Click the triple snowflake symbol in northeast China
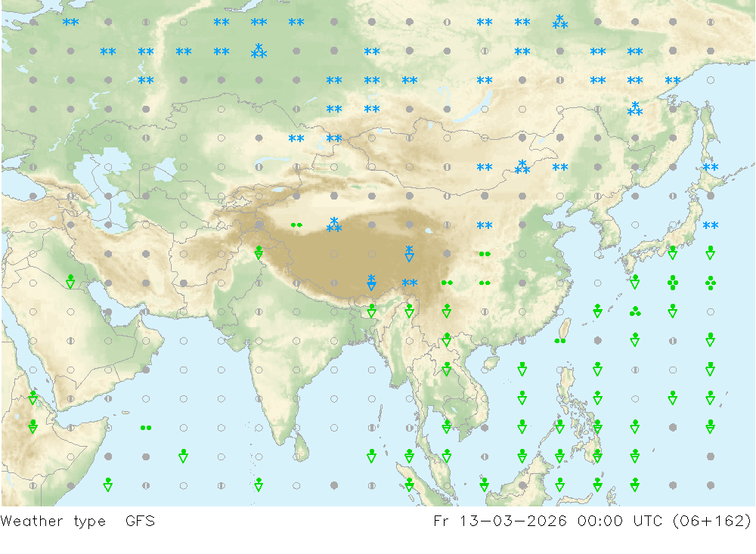The image size is (756, 554). click(x=635, y=109)
